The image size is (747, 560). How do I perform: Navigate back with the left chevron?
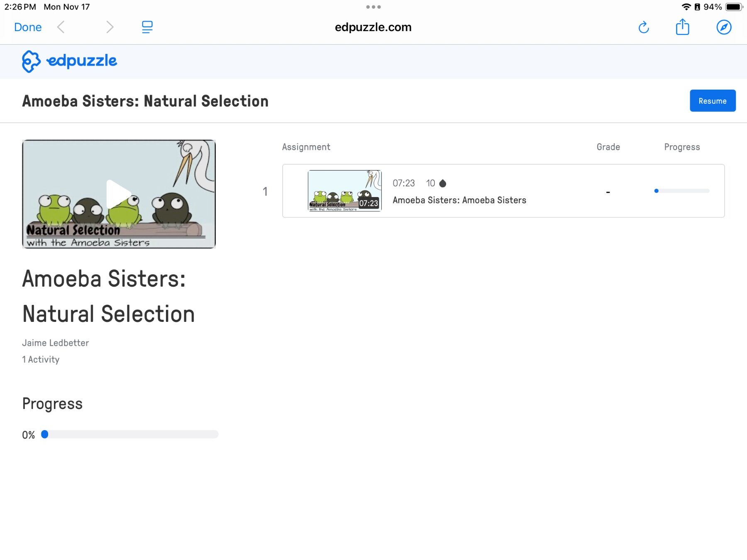coord(61,27)
